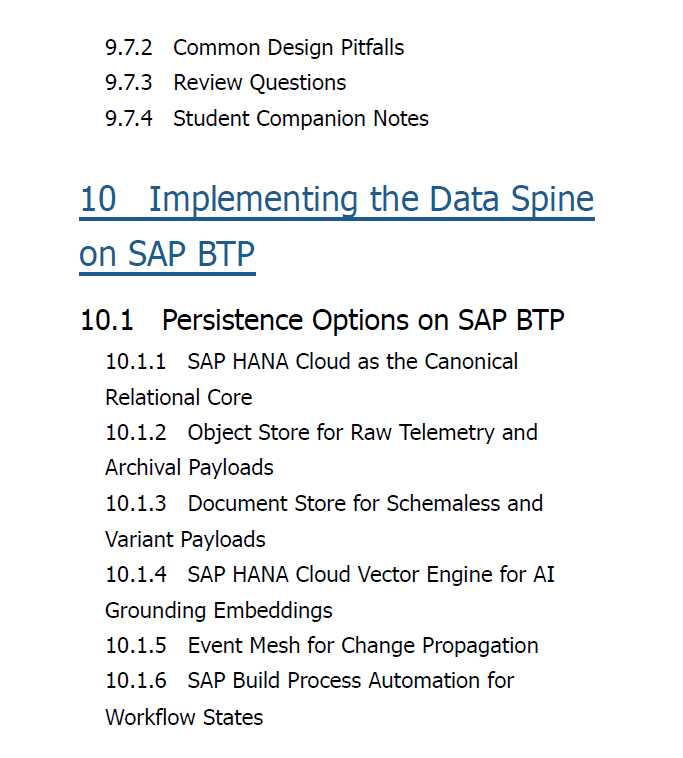Image resolution: width=683 pixels, height=758 pixels.
Task: Open 10.1.4 SAP HANA Cloud Vector Engine entry
Action: (x=330, y=575)
